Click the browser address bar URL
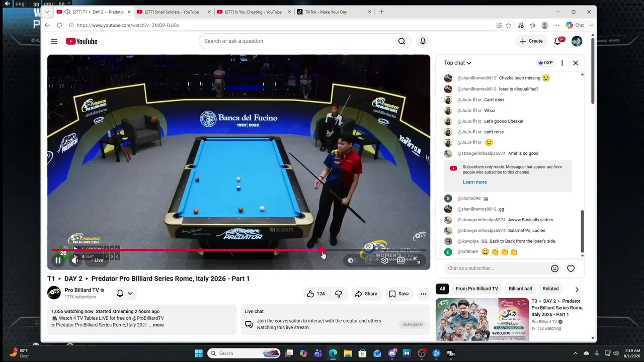The image size is (644, 362). point(128,25)
